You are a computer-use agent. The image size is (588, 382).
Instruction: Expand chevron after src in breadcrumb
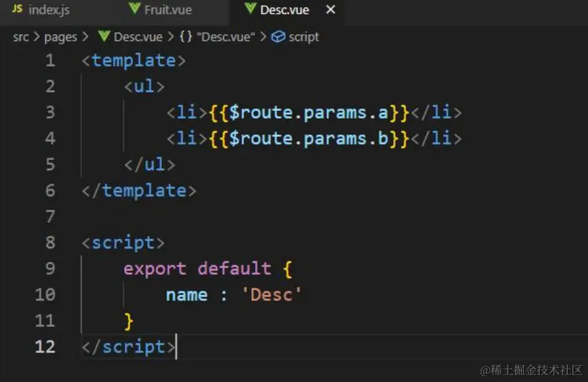click(x=37, y=37)
